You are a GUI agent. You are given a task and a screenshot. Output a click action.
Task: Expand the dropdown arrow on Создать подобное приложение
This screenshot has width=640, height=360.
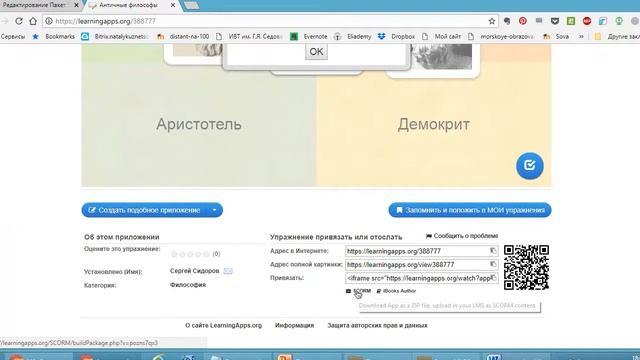coord(214,210)
